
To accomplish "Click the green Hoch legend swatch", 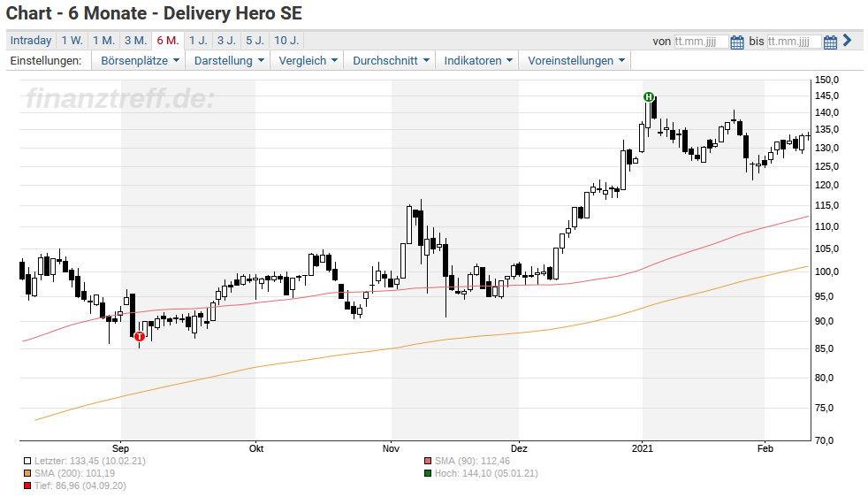I will (x=427, y=473).
